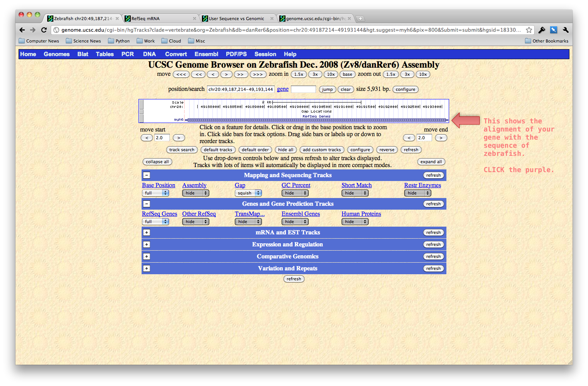Expand the Comparative Genomics section

click(x=147, y=256)
